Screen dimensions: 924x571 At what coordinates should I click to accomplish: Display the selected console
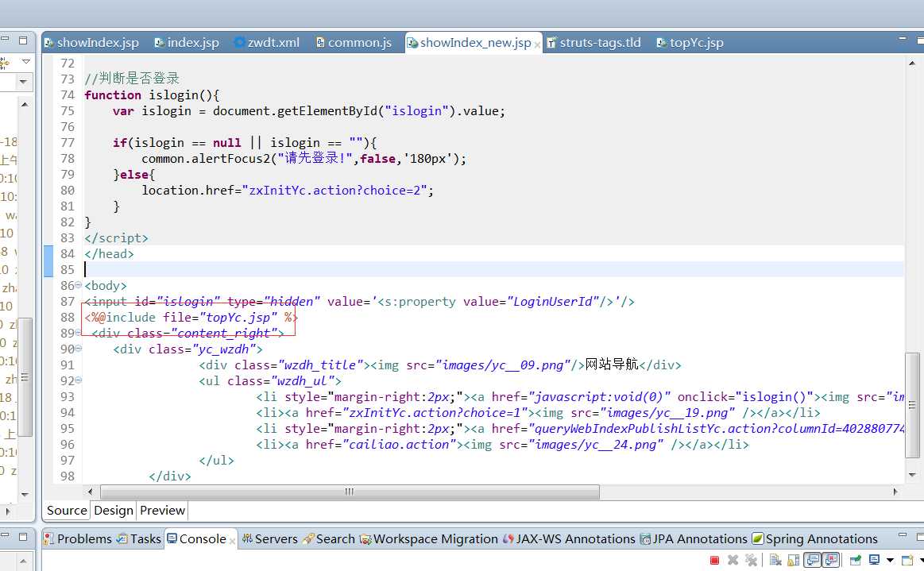coord(875,560)
